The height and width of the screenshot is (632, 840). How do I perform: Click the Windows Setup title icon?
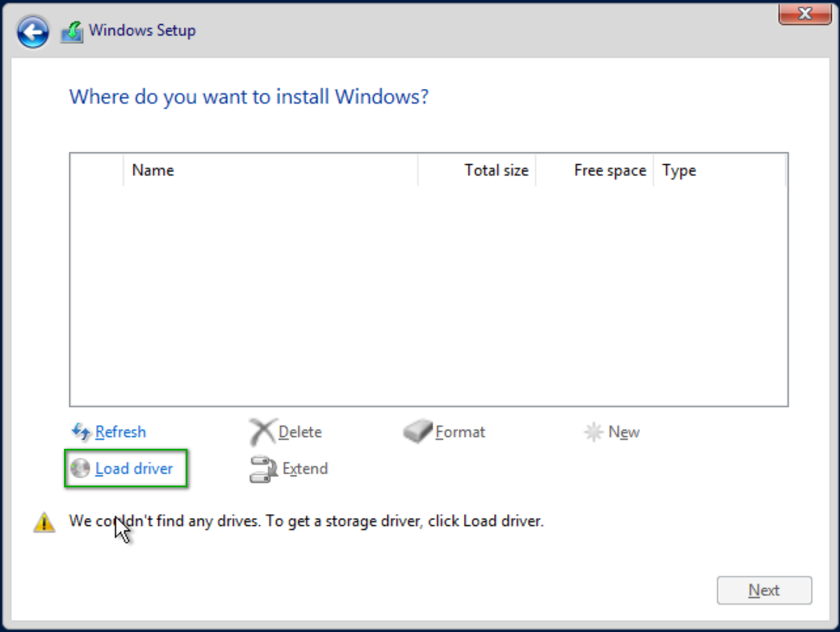click(72, 32)
